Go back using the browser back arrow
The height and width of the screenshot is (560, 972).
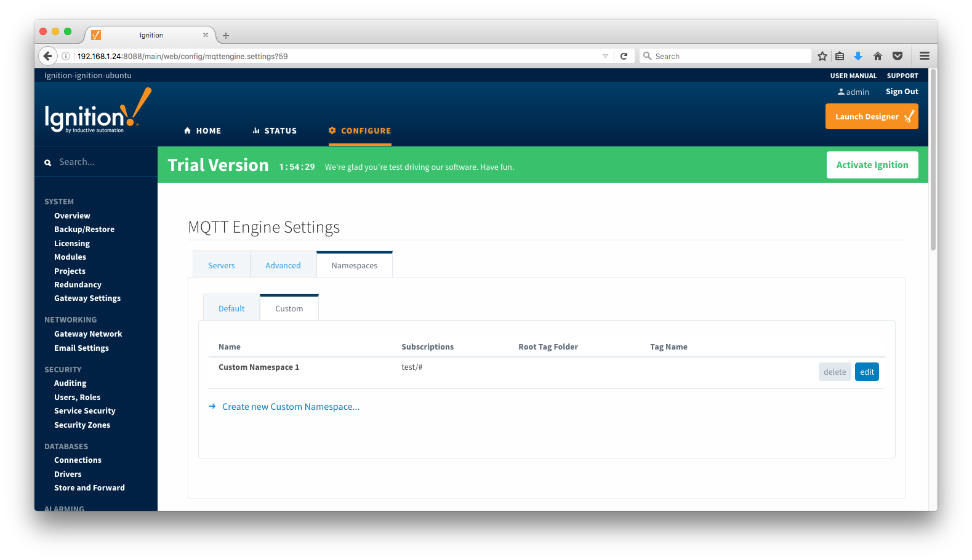(47, 56)
